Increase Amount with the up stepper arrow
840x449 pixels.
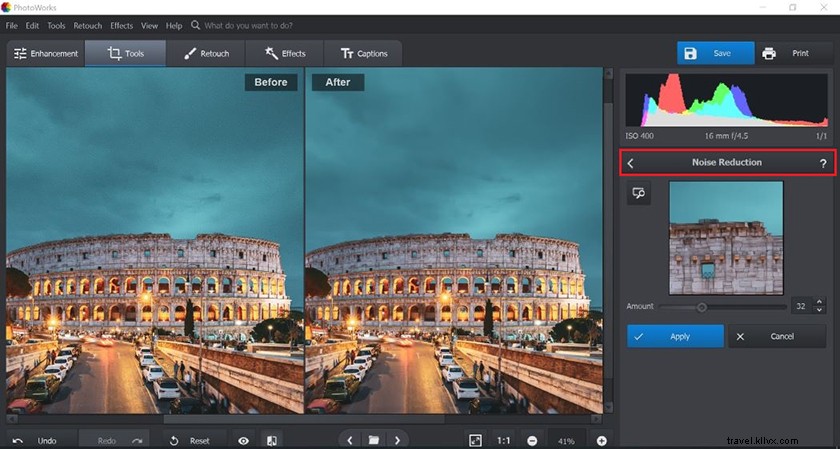pos(819,302)
